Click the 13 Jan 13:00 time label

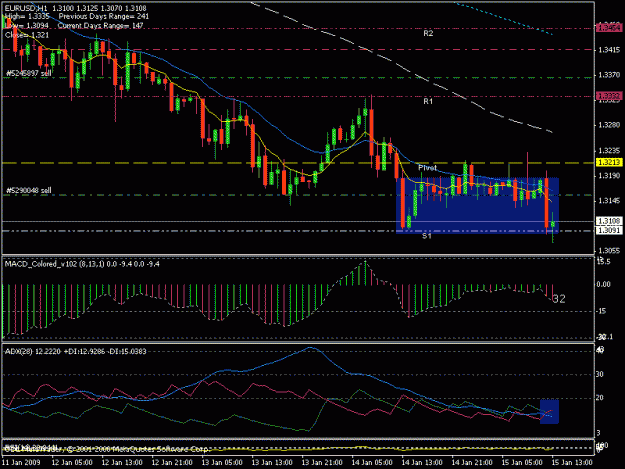pos(272,462)
